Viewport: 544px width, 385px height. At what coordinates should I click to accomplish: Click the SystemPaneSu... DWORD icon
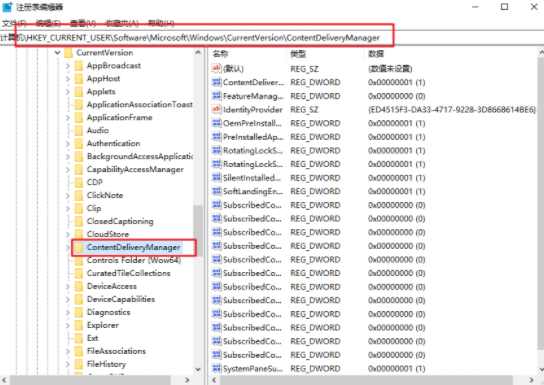[216, 368]
